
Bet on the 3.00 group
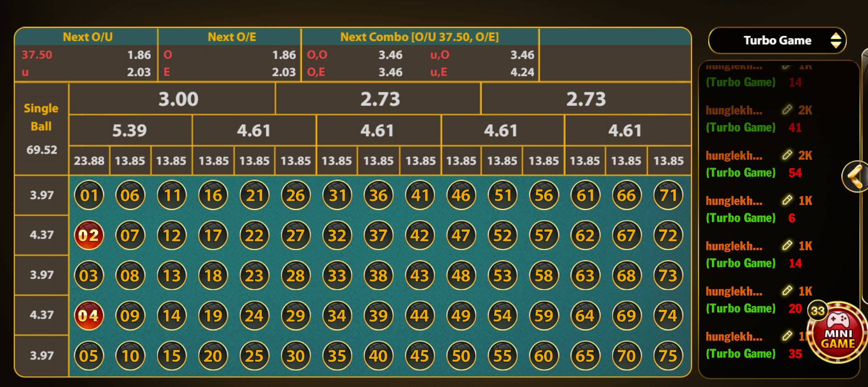coord(172,99)
